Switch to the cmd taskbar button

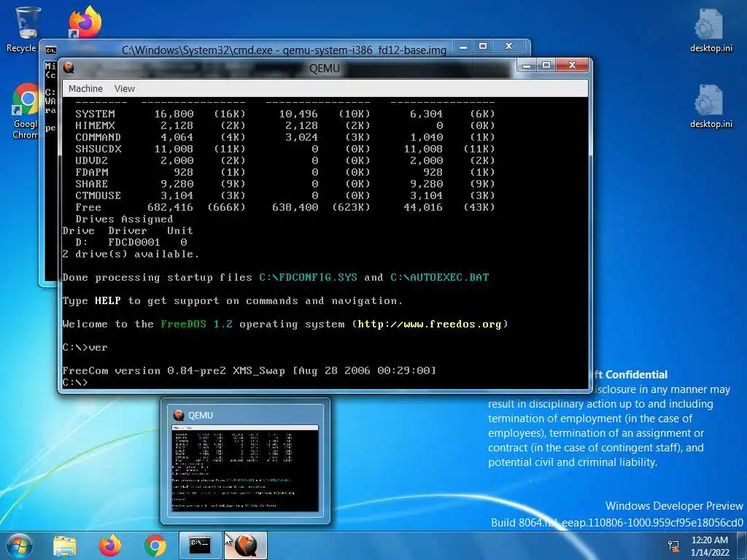(200, 545)
